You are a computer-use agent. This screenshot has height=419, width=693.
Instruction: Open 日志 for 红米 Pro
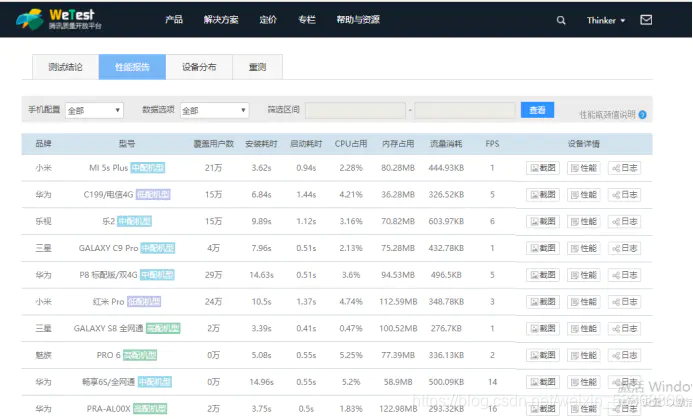pos(624,302)
